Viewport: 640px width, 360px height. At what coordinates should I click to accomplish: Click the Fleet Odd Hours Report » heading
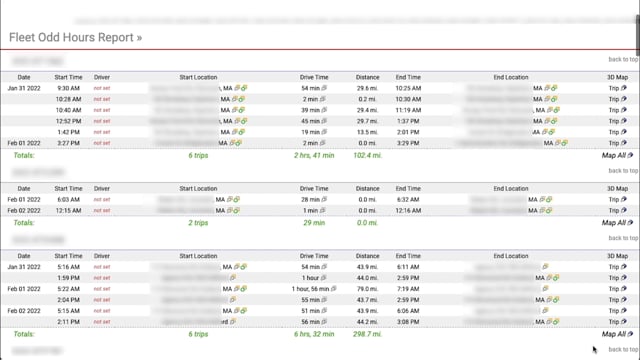click(76, 38)
